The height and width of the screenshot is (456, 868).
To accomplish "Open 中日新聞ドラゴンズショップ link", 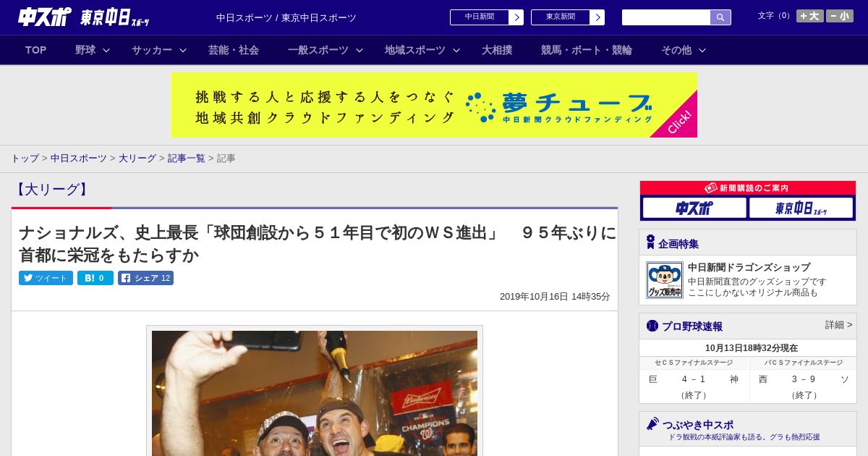I will tap(749, 267).
